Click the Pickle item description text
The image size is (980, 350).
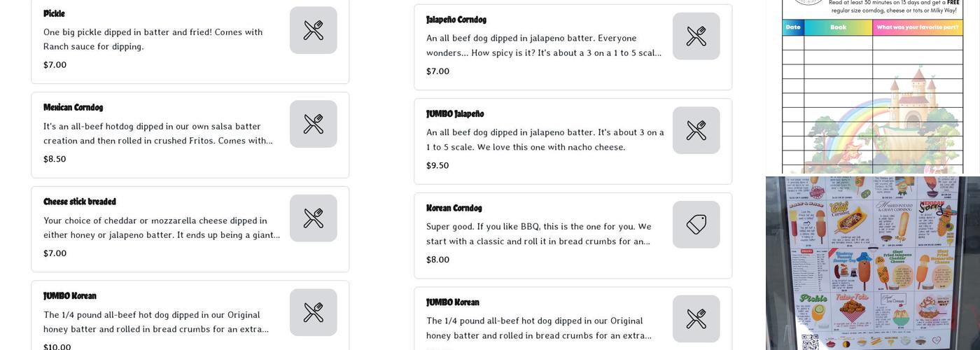153,39
